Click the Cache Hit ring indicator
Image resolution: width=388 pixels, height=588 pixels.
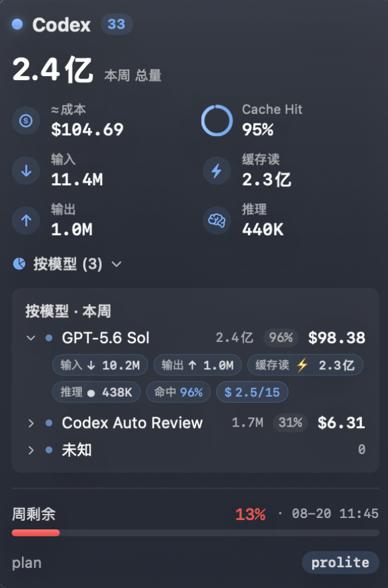(217, 121)
